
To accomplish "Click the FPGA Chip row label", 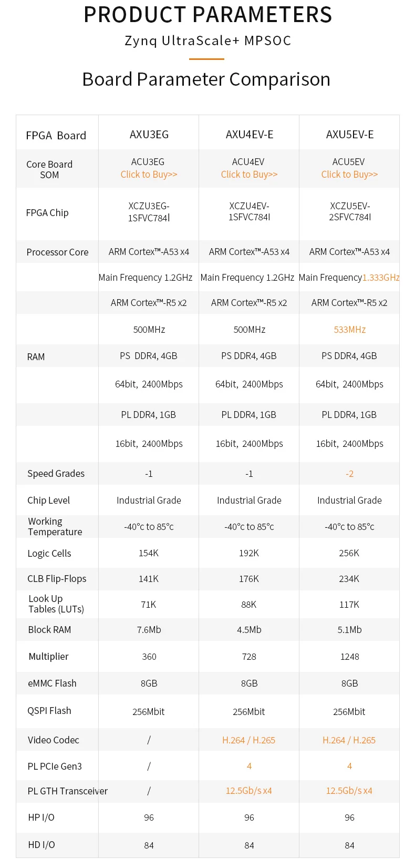I will 47,213.
